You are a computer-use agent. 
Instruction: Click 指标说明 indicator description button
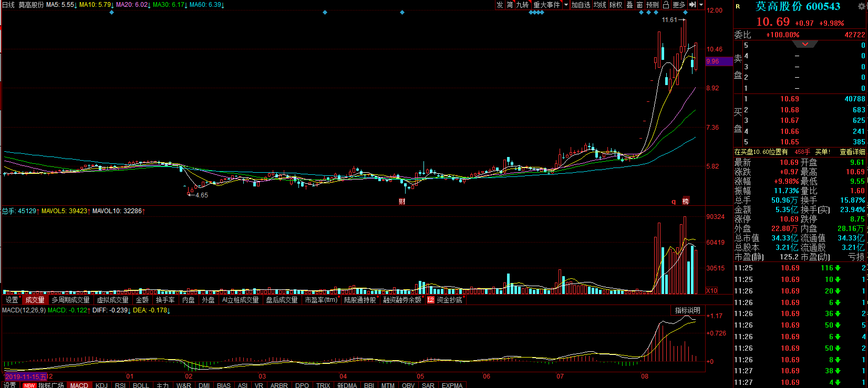pyautogui.click(x=687, y=310)
